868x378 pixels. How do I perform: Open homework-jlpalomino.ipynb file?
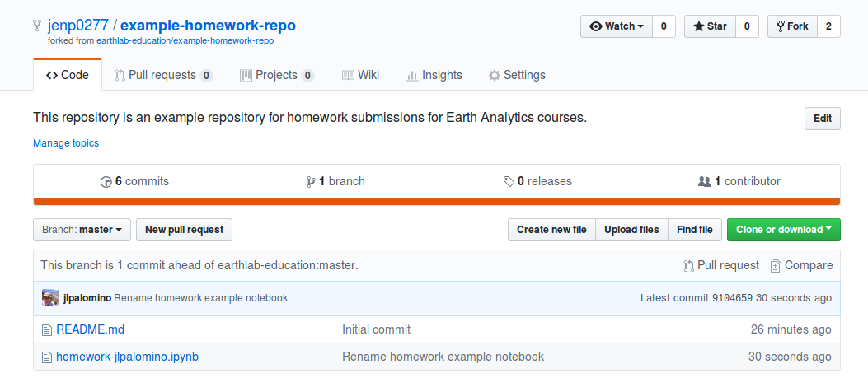pyautogui.click(x=127, y=357)
